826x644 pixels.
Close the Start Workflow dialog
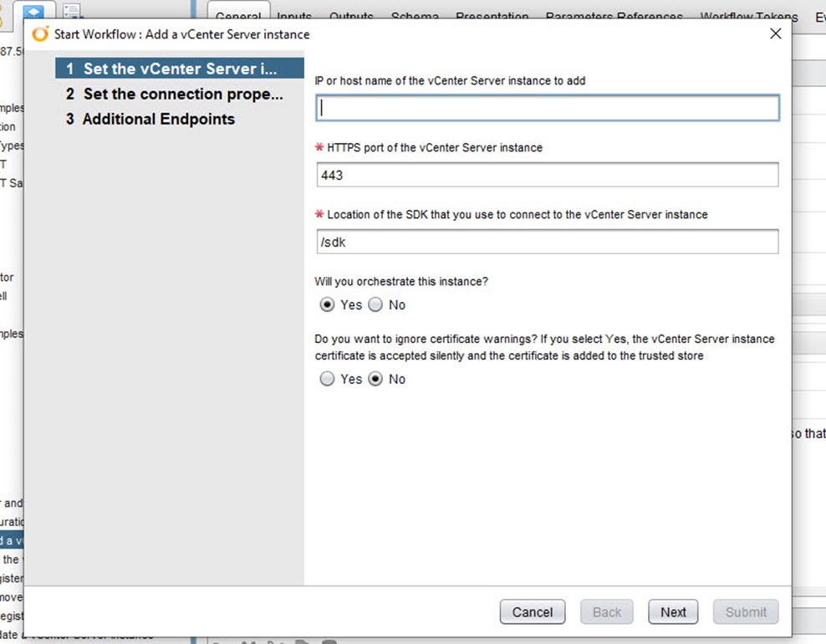click(x=776, y=33)
